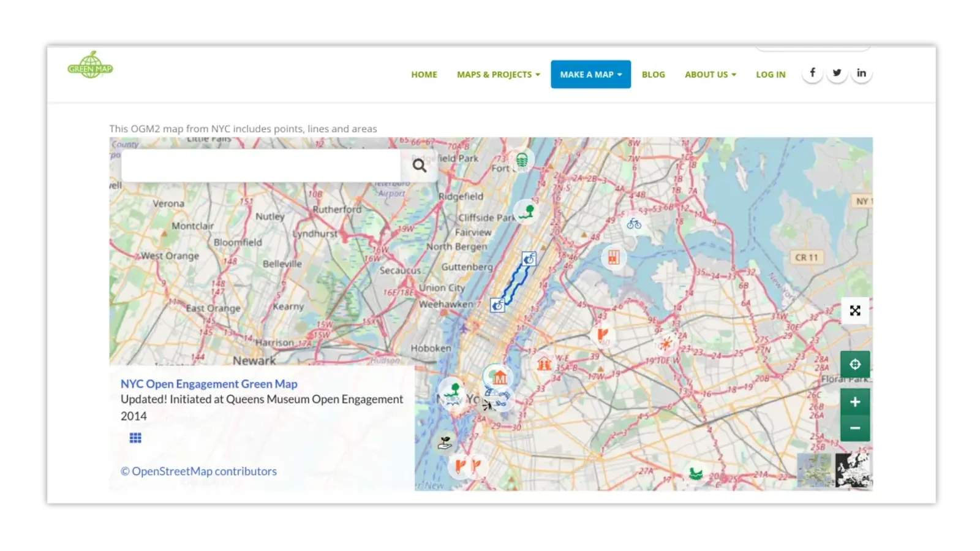Focus the map search input field
Screen dimensions: 980x551
(x=262, y=165)
